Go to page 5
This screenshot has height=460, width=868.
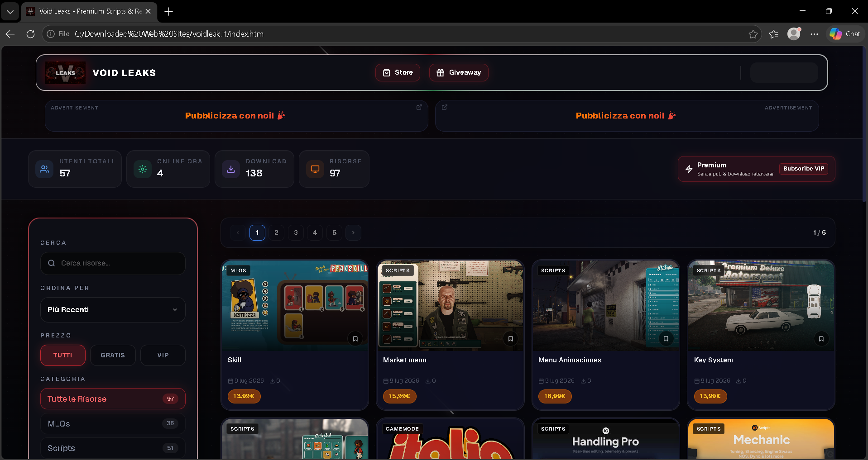pyautogui.click(x=334, y=232)
